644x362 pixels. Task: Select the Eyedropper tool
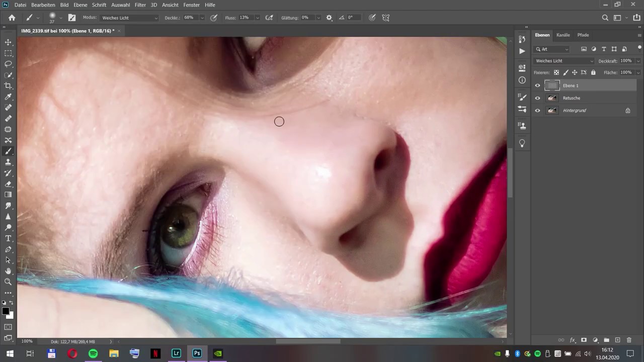click(8, 97)
